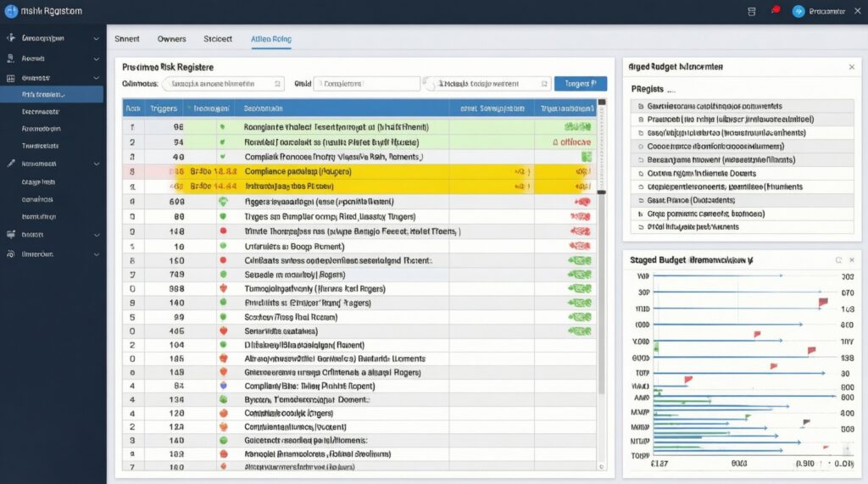Viewport: 868px width, 484px height.
Task: Click the wrench icon in the left sidebar
Action: pos(10,163)
